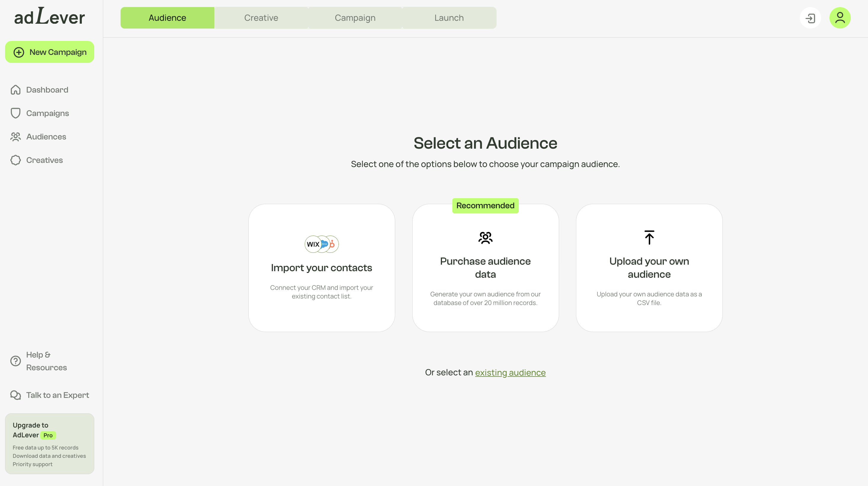868x486 pixels.
Task: Open the user profile avatar
Action: tap(840, 18)
